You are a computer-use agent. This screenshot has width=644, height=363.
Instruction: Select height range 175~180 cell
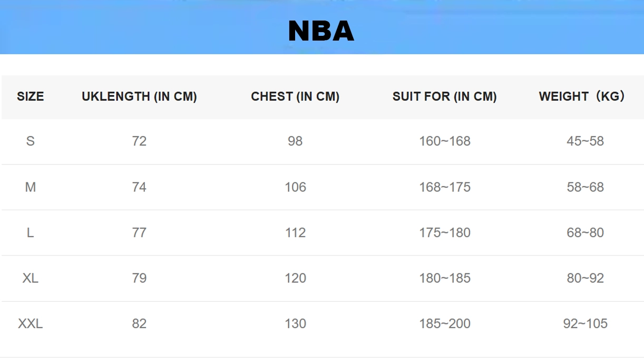(444, 233)
